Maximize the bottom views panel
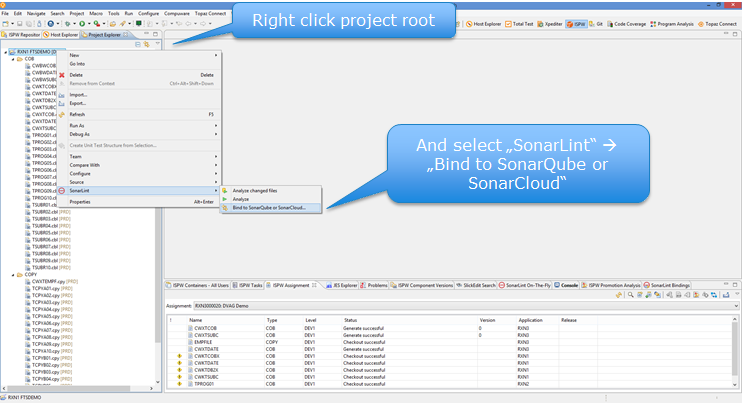Screen dimensions: 742x403 735,284
